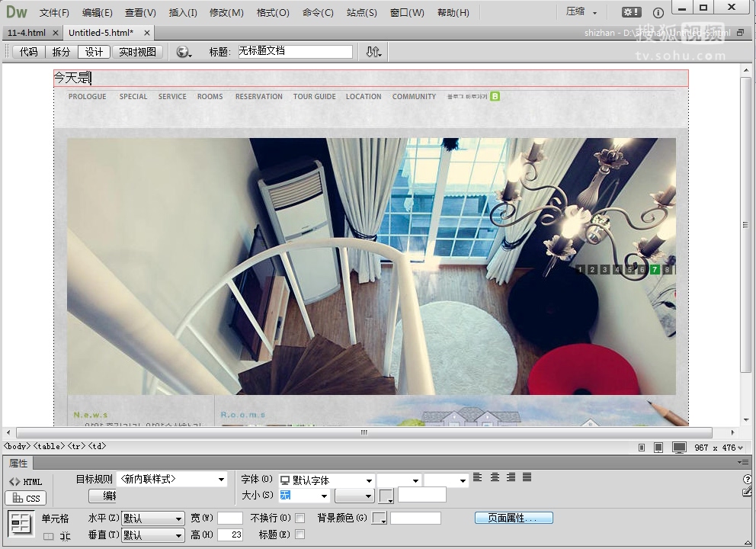The width and height of the screenshot is (756, 549).
Task: Switch properties to HTML mode
Action: click(x=26, y=481)
